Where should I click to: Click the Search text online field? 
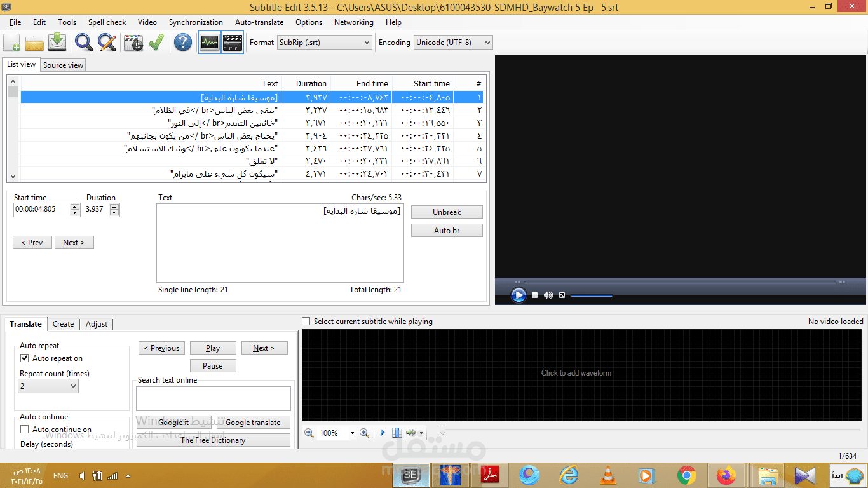click(214, 398)
